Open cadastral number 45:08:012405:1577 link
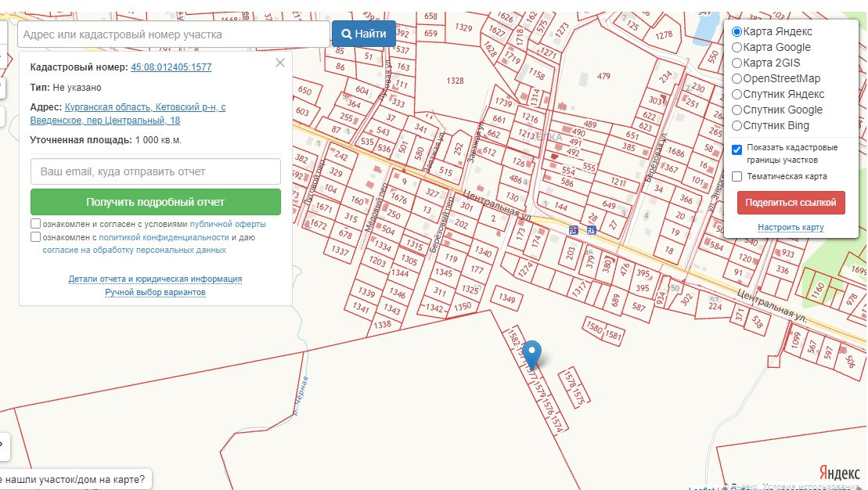 click(171, 67)
